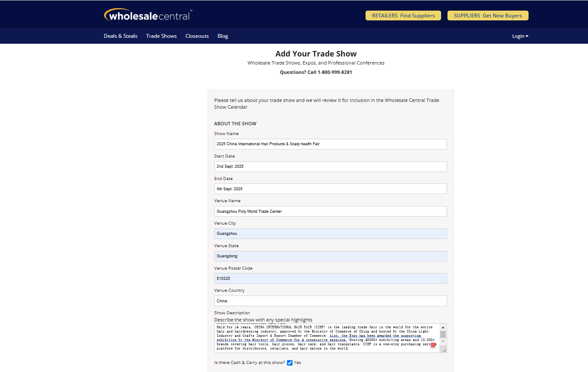Edit the Venue Country field

(330, 301)
